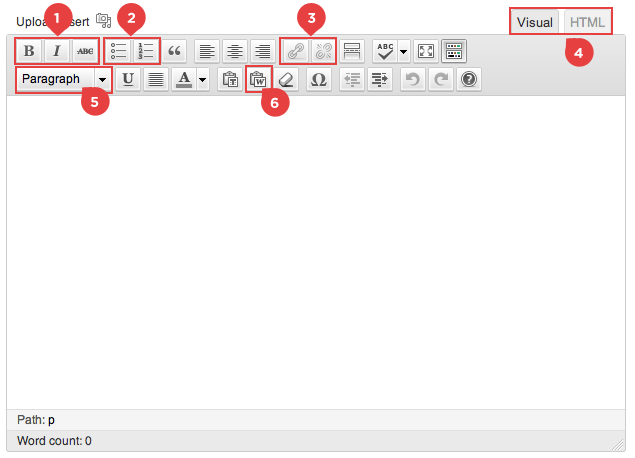Insert an unordered bullet list
The width and height of the screenshot is (635, 458).
[118, 50]
